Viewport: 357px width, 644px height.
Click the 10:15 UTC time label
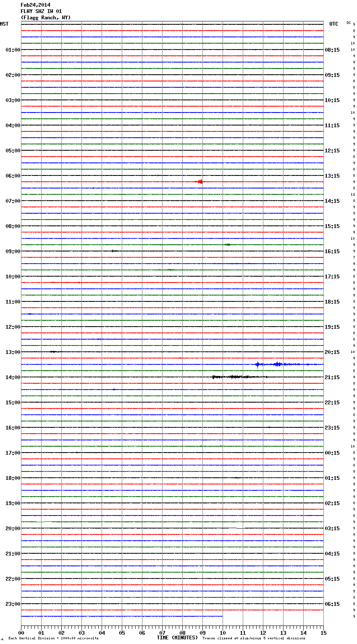pyautogui.click(x=332, y=100)
